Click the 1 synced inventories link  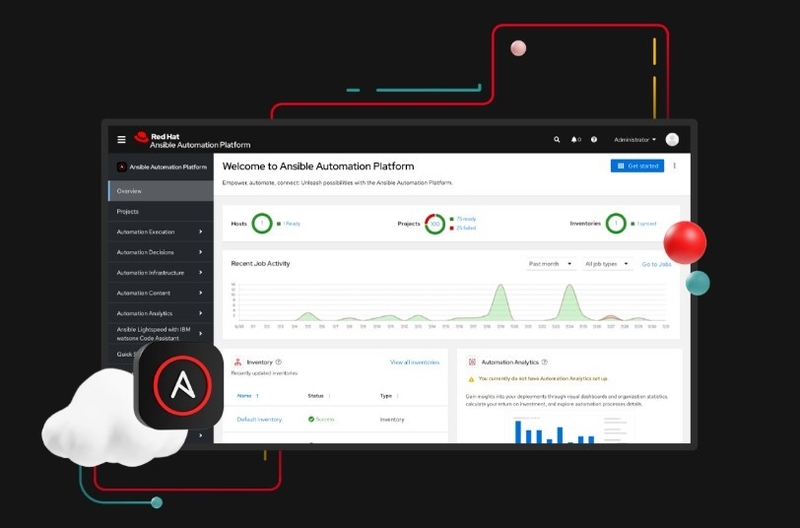tap(646, 223)
